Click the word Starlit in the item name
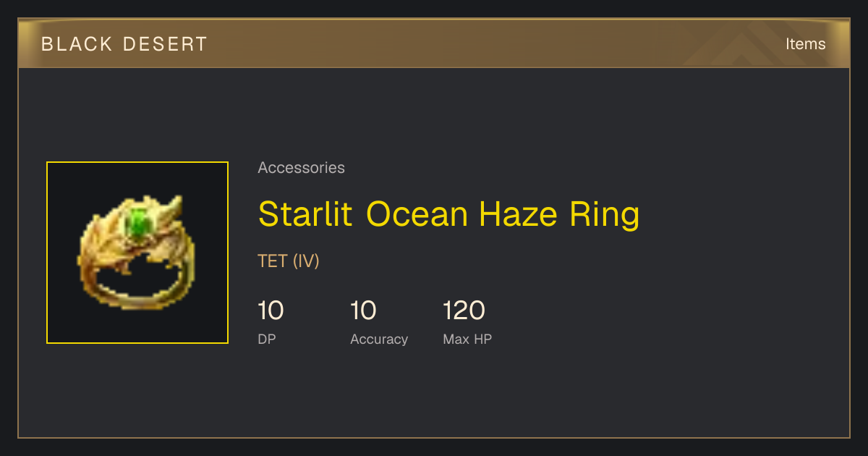 point(306,214)
